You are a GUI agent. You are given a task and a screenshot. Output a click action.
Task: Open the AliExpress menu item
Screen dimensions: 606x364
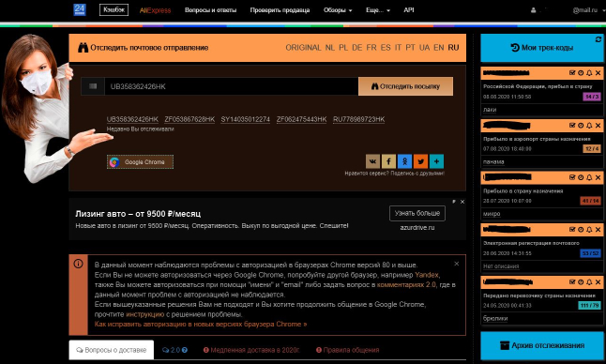pos(155,10)
